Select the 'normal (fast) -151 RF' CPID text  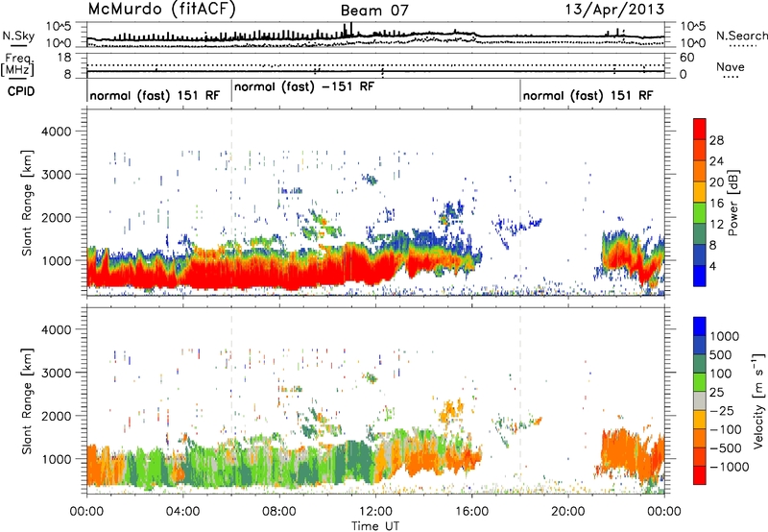[x=304, y=87]
